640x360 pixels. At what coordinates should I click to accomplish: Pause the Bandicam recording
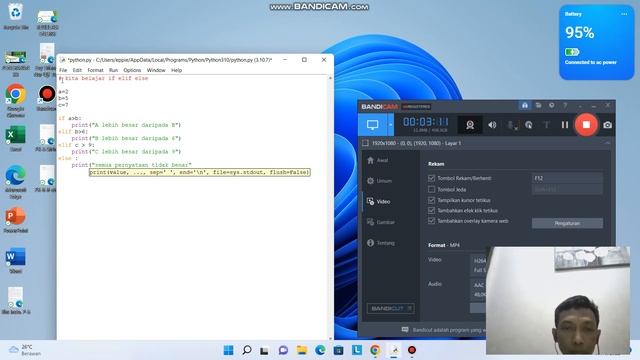coord(565,125)
